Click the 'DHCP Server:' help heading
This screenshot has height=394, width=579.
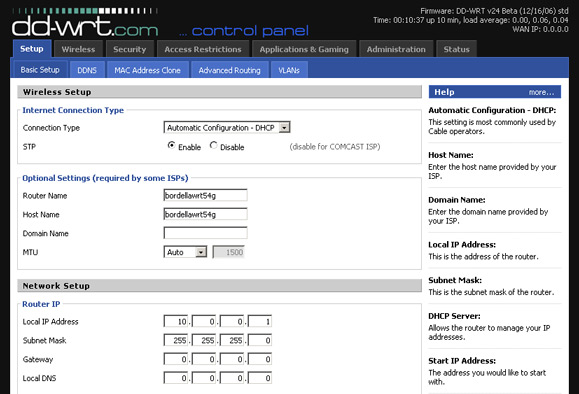tap(454, 316)
